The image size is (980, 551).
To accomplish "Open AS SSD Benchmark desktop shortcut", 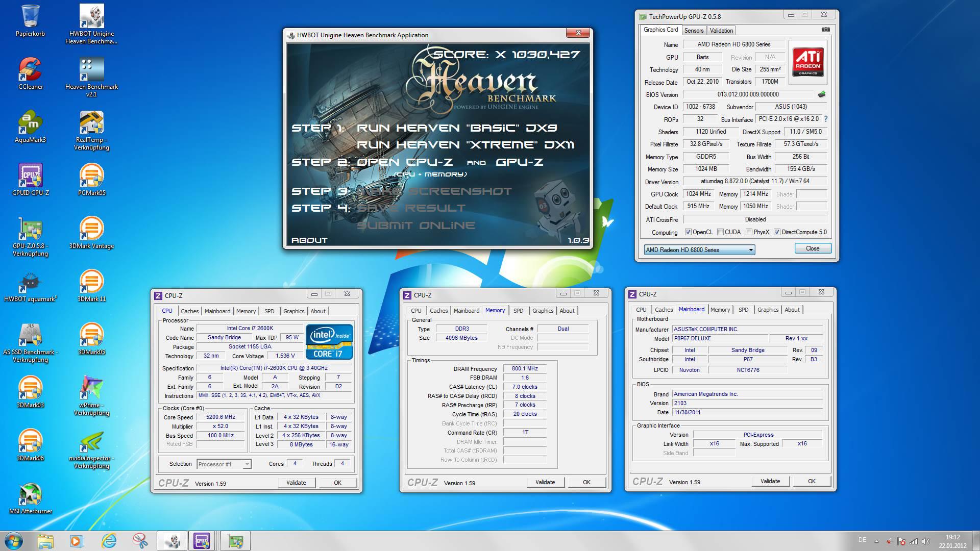I will 30,342.
